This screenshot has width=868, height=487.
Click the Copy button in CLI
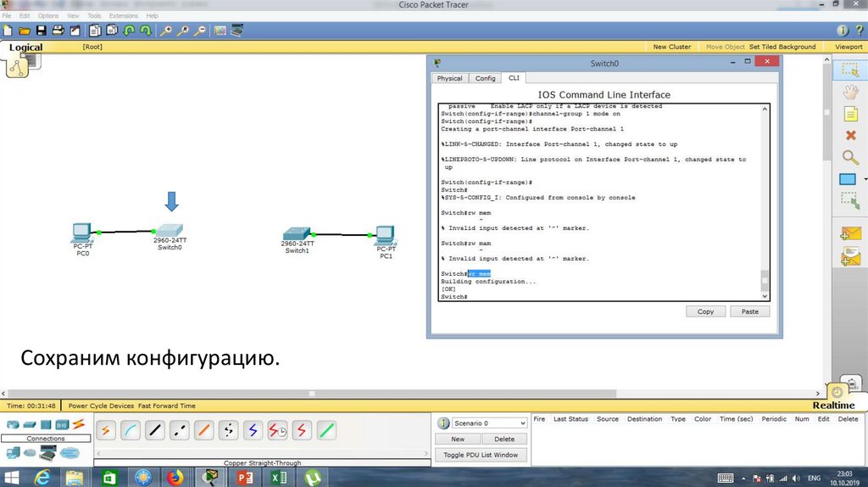pos(705,311)
